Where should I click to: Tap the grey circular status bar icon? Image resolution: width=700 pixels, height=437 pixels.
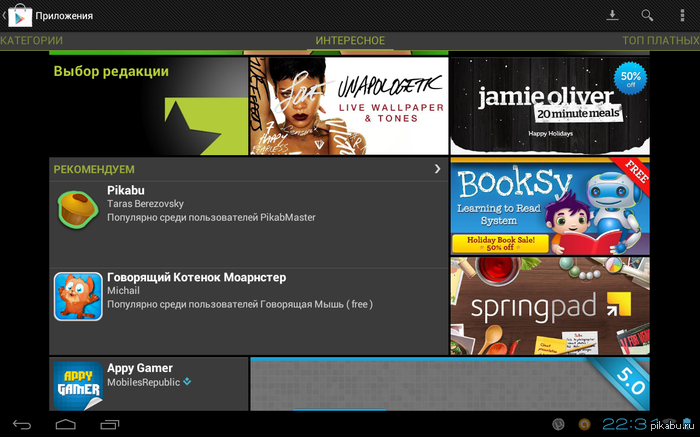(558, 425)
